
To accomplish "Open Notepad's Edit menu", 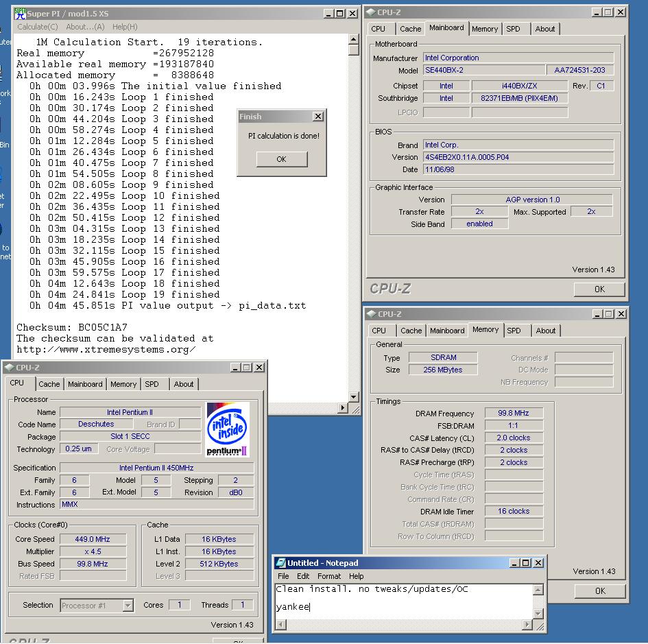I will [x=303, y=576].
